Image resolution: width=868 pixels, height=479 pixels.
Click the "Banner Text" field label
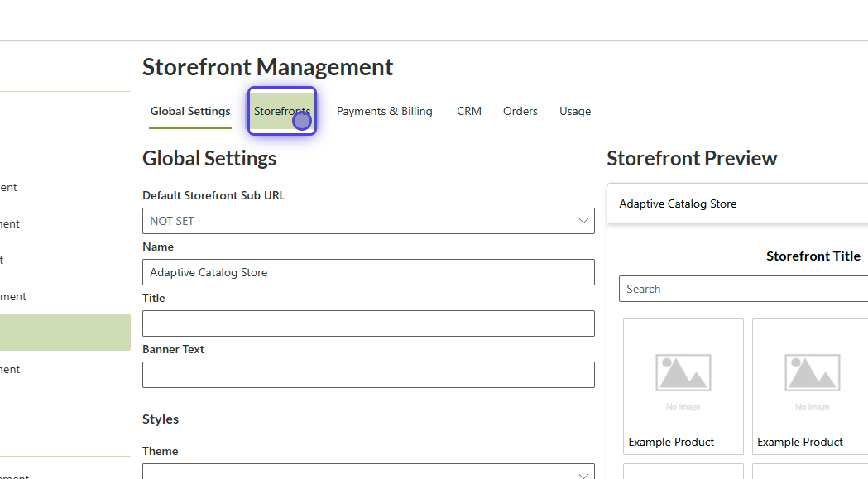pyautogui.click(x=173, y=349)
